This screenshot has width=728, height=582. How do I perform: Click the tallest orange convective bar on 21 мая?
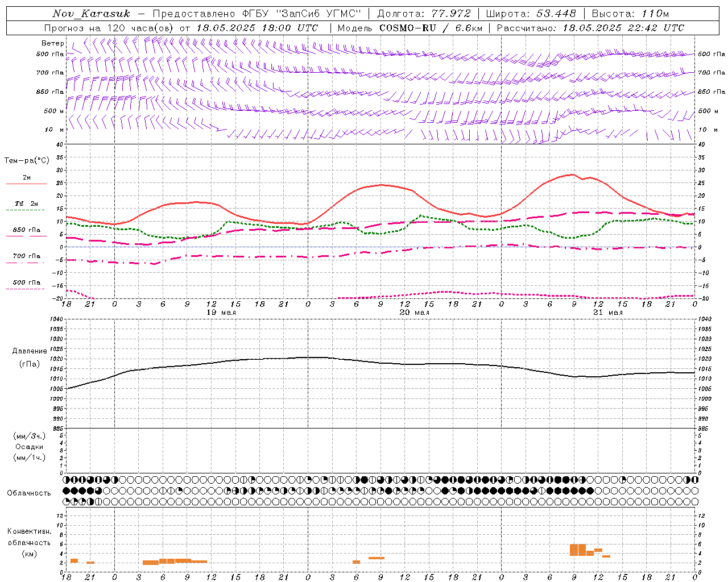click(x=578, y=550)
